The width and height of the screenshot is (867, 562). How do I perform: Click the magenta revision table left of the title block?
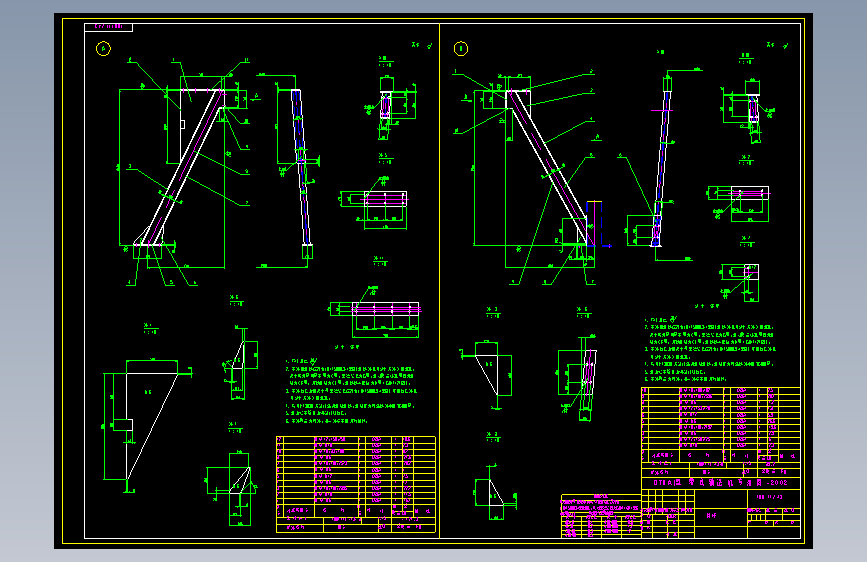pos(601,516)
